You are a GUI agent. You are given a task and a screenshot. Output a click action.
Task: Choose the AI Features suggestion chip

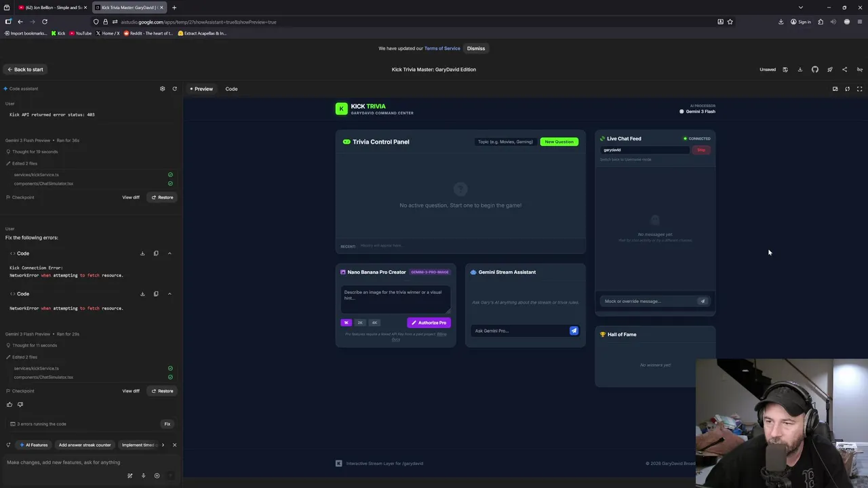click(x=34, y=445)
